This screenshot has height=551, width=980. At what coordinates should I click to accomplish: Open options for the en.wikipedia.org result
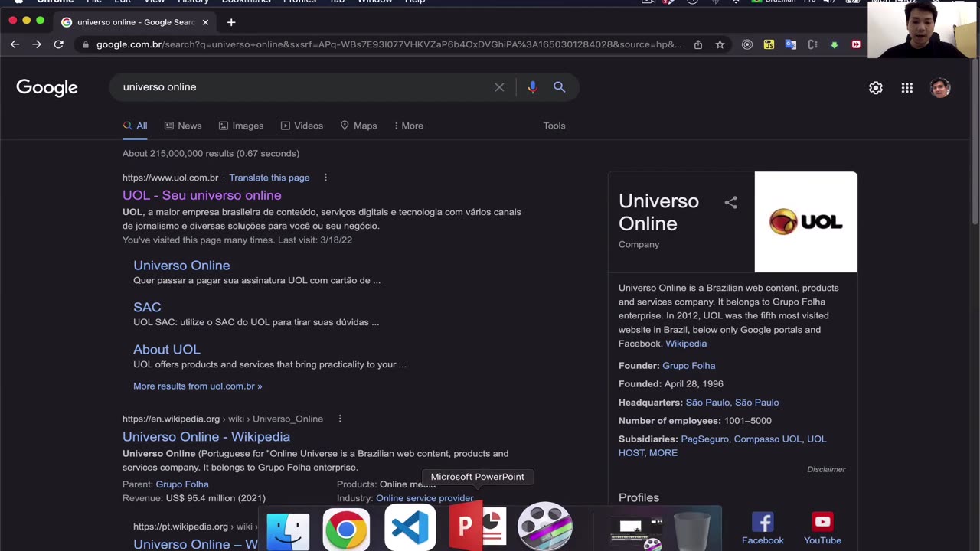pyautogui.click(x=340, y=419)
